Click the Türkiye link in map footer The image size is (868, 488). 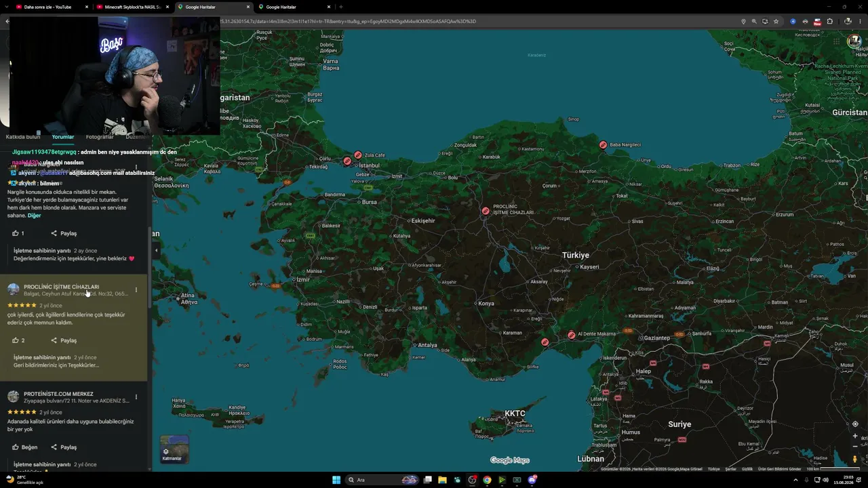[x=714, y=469]
